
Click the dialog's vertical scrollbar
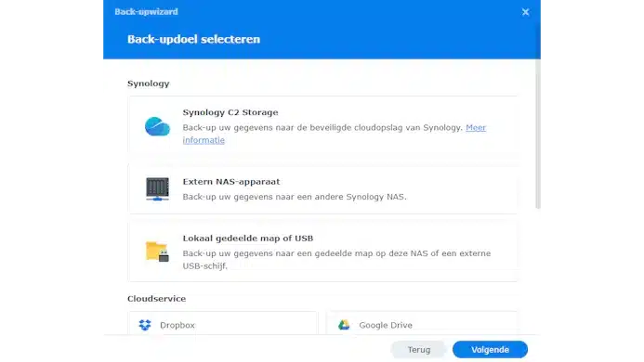[x=538, y=135]
